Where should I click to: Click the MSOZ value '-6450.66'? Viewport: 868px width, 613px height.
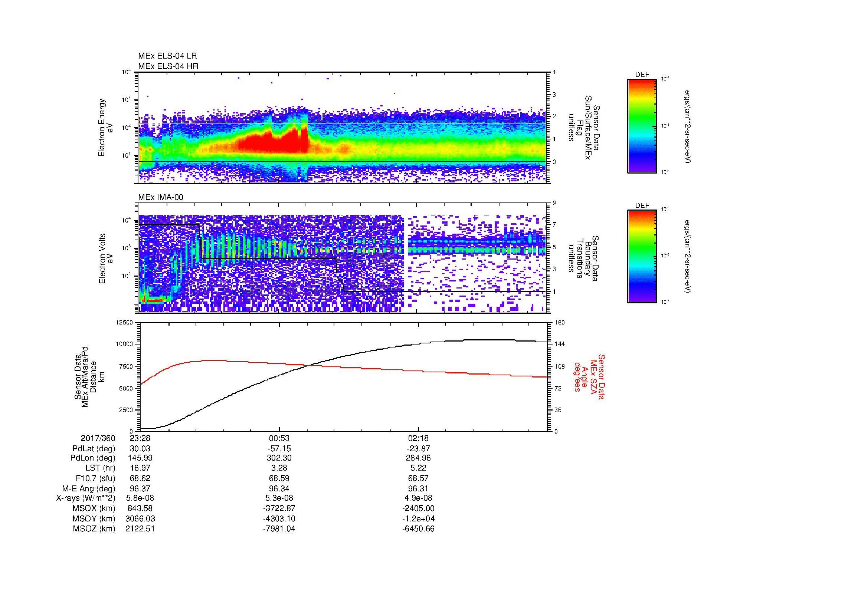[x=418, y=529]
